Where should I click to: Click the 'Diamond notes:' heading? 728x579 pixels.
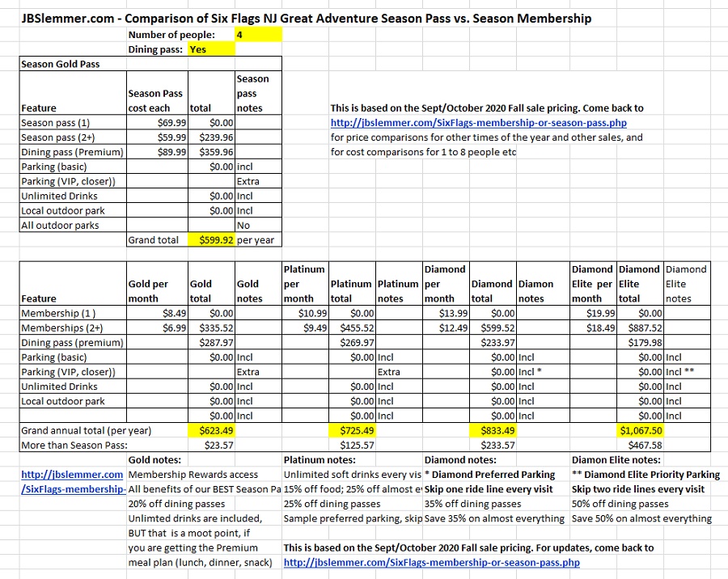[460, 460]
